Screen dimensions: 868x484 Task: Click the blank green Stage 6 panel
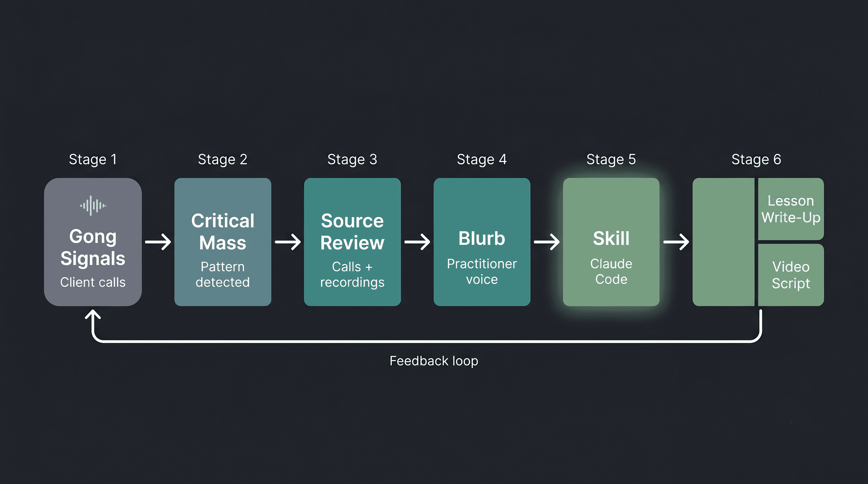724,242
